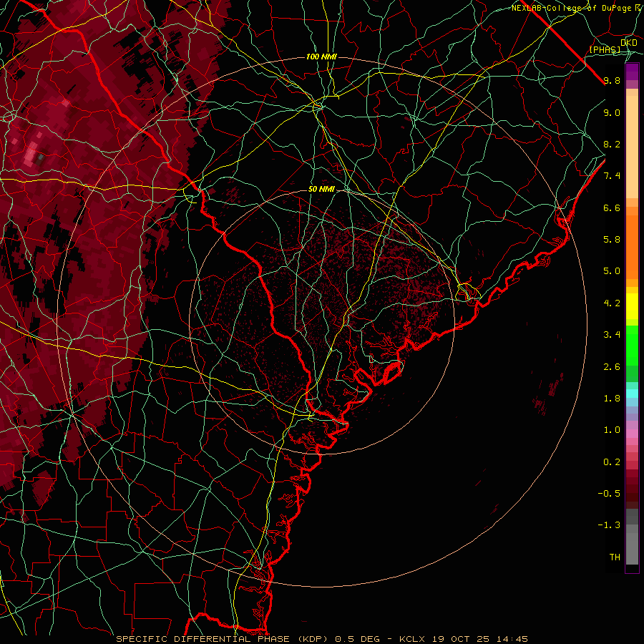The height and width of the screenshot is (644, 644).
Task: Click the -0.5 scale value
Action: (609, 494)
